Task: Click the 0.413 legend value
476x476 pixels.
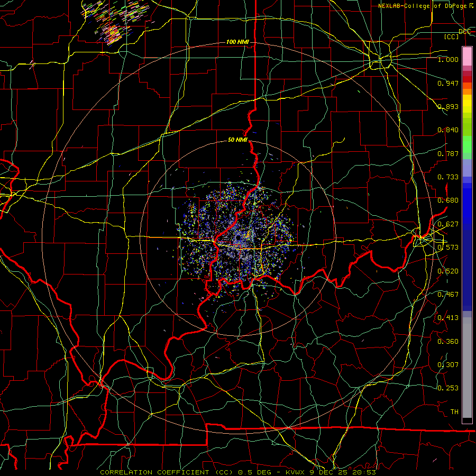Action: pos(448,318)
